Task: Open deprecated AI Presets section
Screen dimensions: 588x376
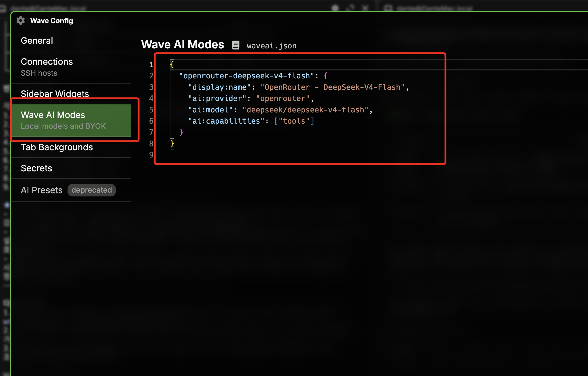Action: tap(71, 190)
